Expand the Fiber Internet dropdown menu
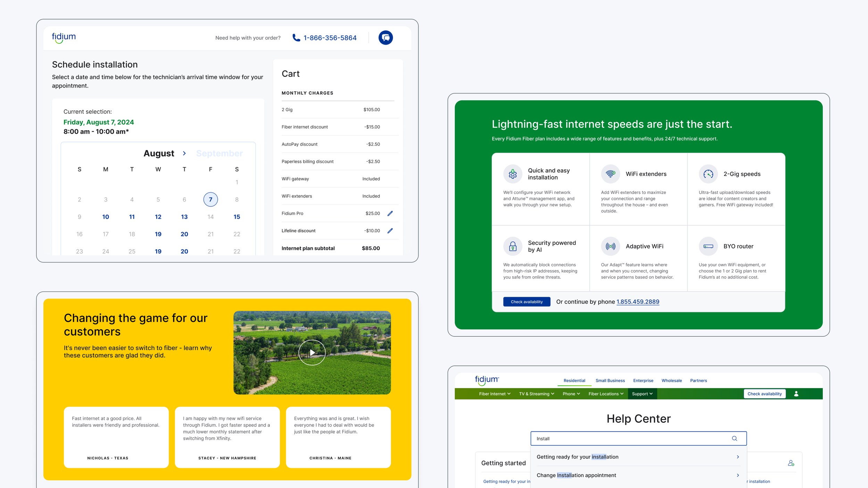 click(x=494, y=394)
